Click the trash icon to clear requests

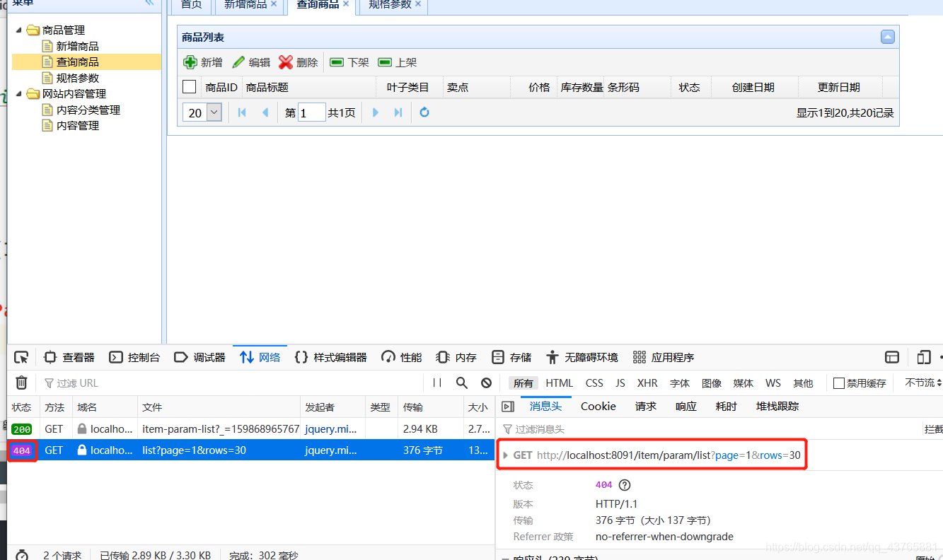(x=22, y=383)
